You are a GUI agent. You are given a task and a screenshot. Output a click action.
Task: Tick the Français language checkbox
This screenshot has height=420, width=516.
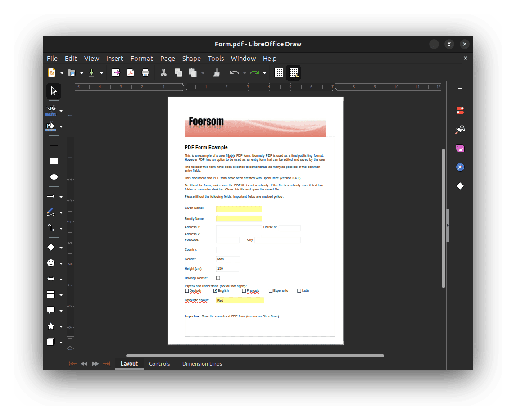(x=244, y=291)
